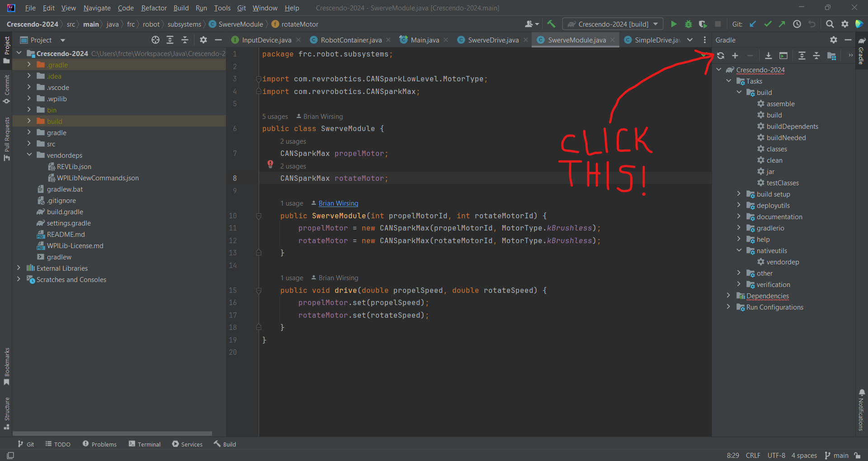Open IDE settings gear in toolbar
The image size is (868, 461).
[844, 24]
